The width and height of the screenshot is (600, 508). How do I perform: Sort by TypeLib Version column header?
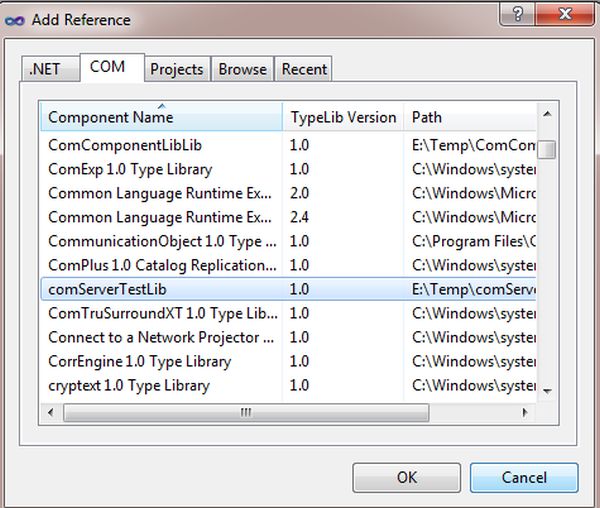click(343, 117)
